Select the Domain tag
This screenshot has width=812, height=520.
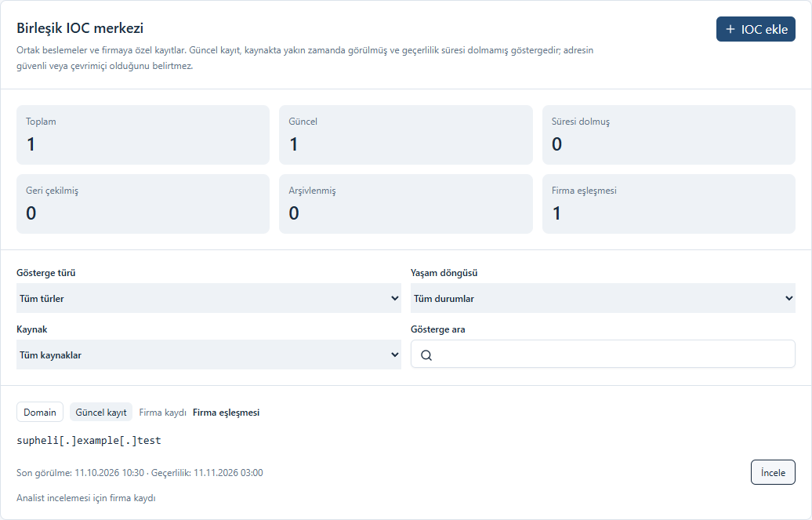tap(40, 413)
